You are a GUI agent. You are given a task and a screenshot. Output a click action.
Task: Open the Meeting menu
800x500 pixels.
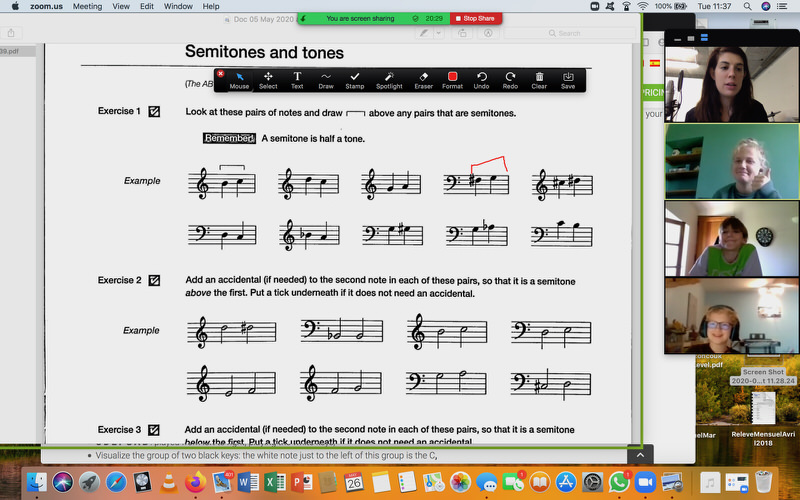(x=88, y=6)
